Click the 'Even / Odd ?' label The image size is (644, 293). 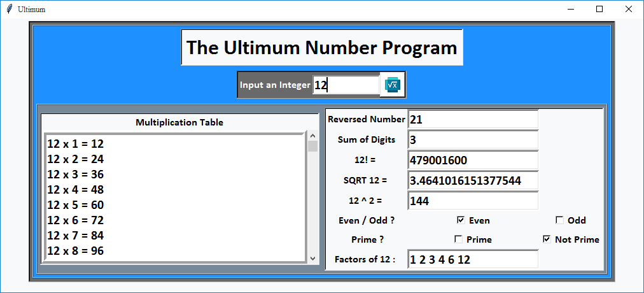[367, 220]
